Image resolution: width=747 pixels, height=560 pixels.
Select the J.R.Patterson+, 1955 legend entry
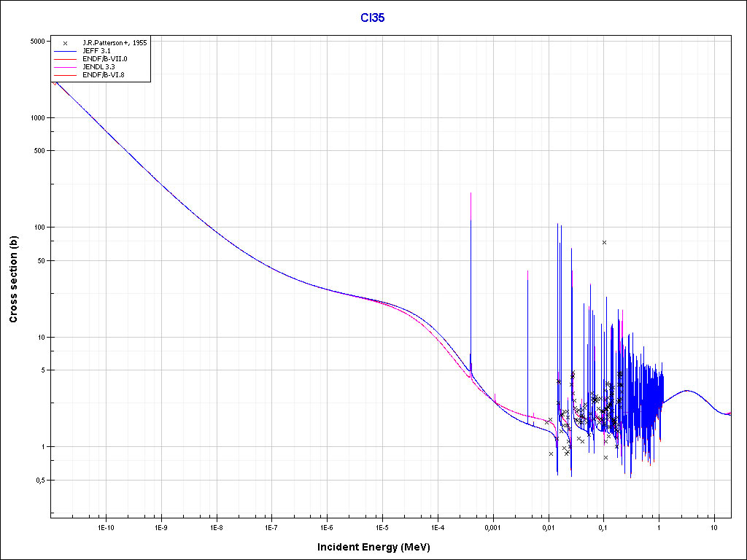(x=115, y=43)
